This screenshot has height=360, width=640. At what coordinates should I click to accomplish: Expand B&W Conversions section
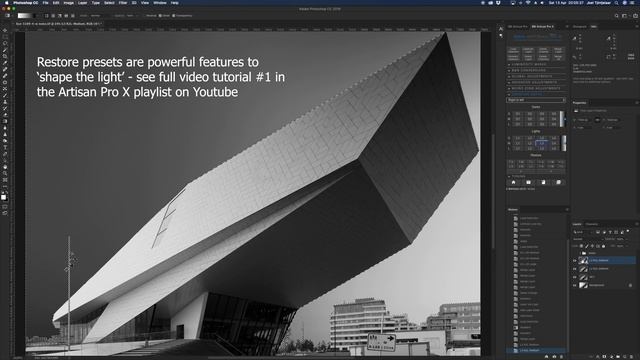click(509, 70)
